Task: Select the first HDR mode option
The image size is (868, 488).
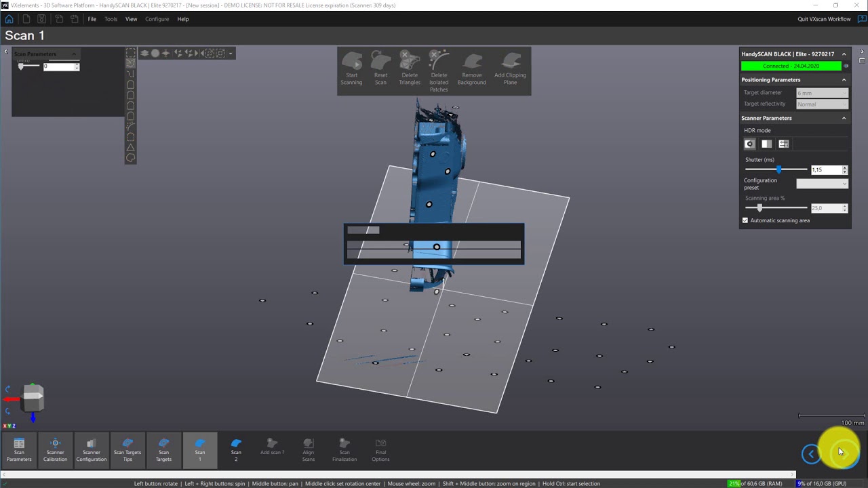Action: 749,144
